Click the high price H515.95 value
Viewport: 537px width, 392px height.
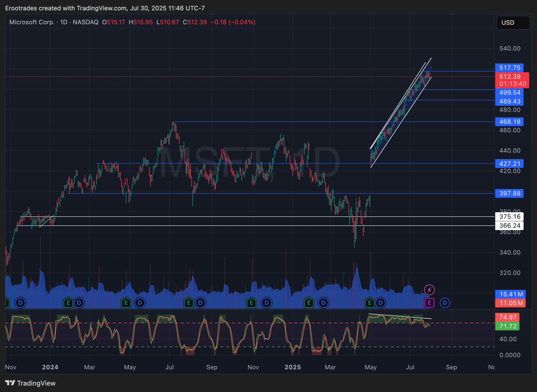(x=141, y=22)
